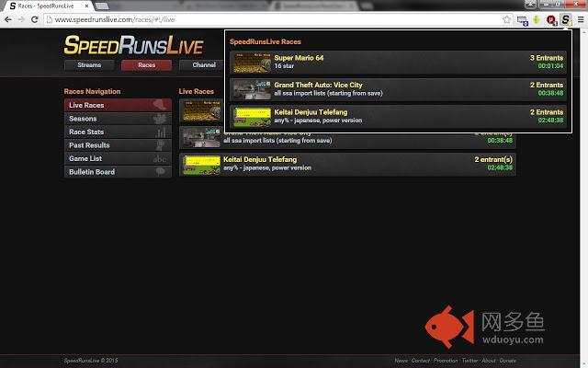The image size is (588, 368).
Task: Click the Donate footer link
Action: click(x=508, y=361)
